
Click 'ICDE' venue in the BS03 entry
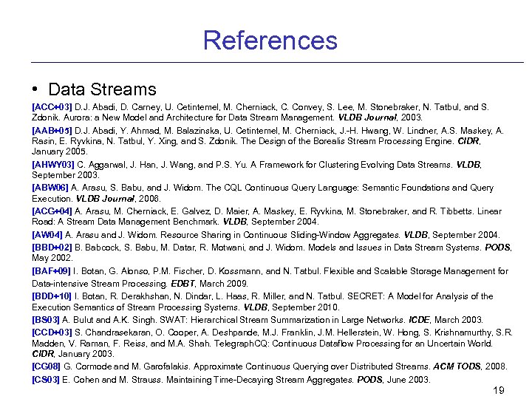tap(419, 320)
